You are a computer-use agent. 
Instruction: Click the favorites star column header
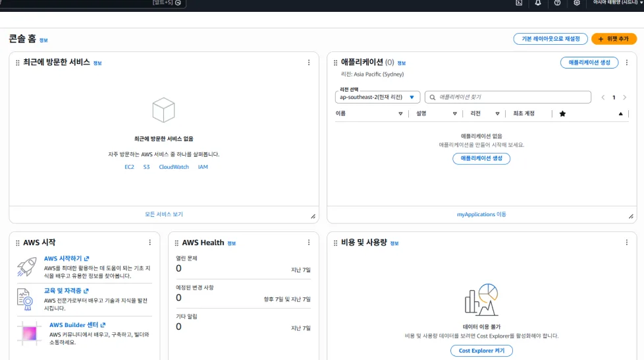(x=563, y=114)
